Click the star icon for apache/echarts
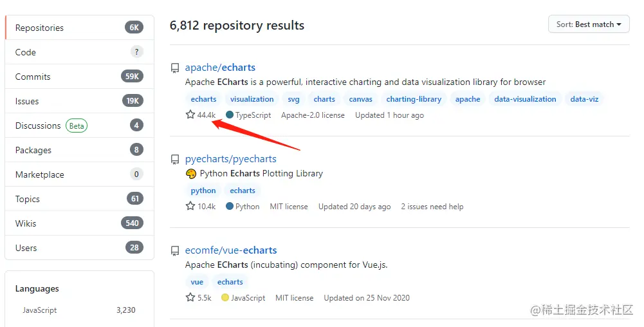 190,115
